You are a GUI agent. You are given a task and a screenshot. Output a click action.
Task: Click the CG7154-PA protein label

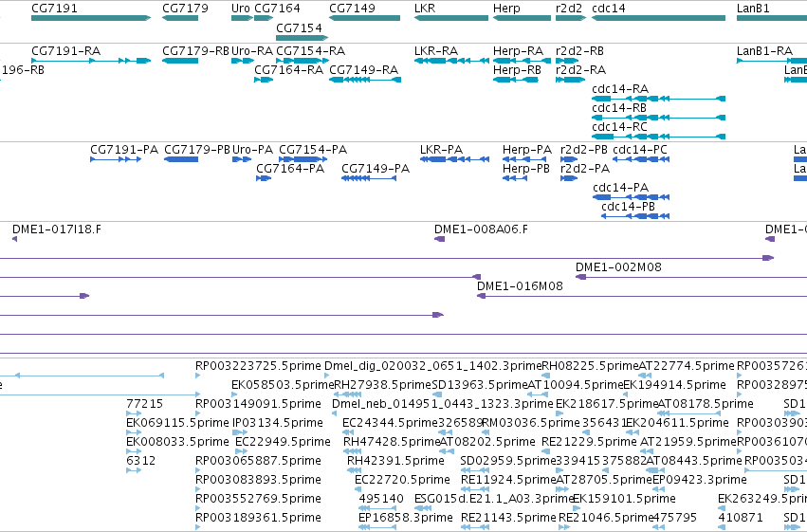313,150
